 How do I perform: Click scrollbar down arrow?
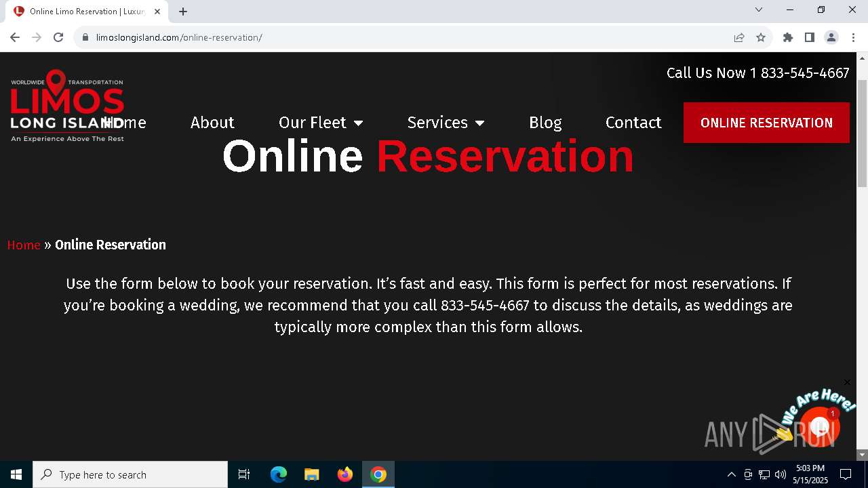[x=863, y=455]
